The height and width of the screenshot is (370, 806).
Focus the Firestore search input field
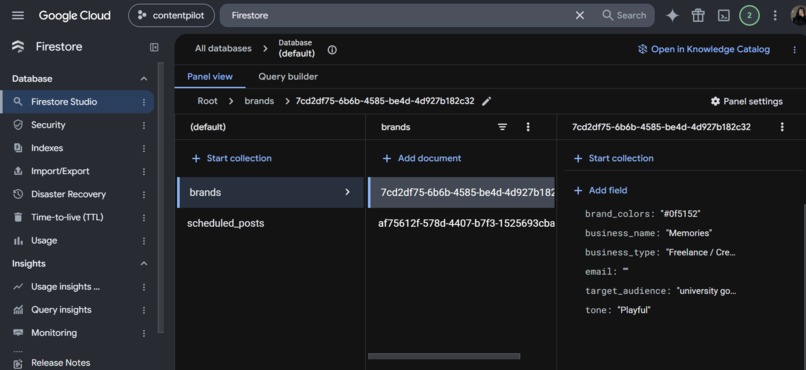(x=396, y=15)
